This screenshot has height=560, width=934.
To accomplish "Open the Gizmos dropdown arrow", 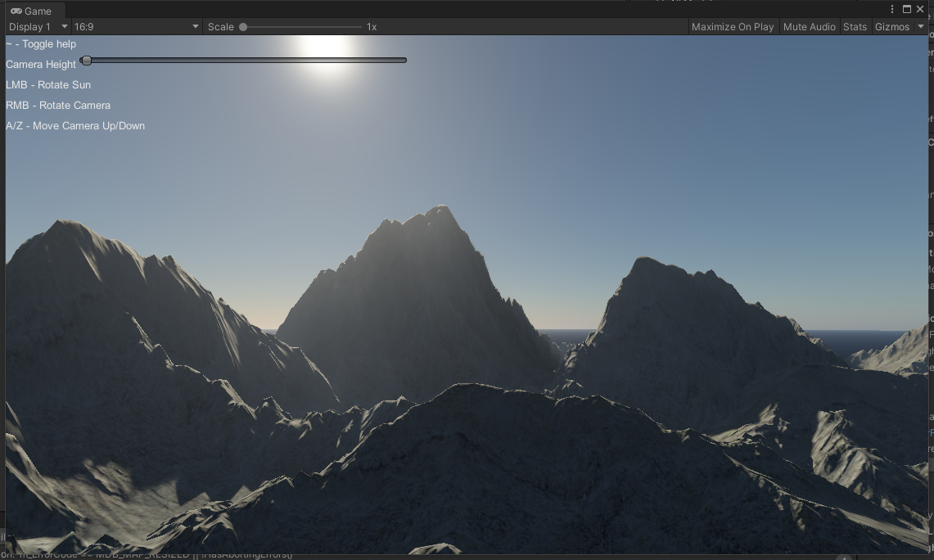I will pos(920,27).
